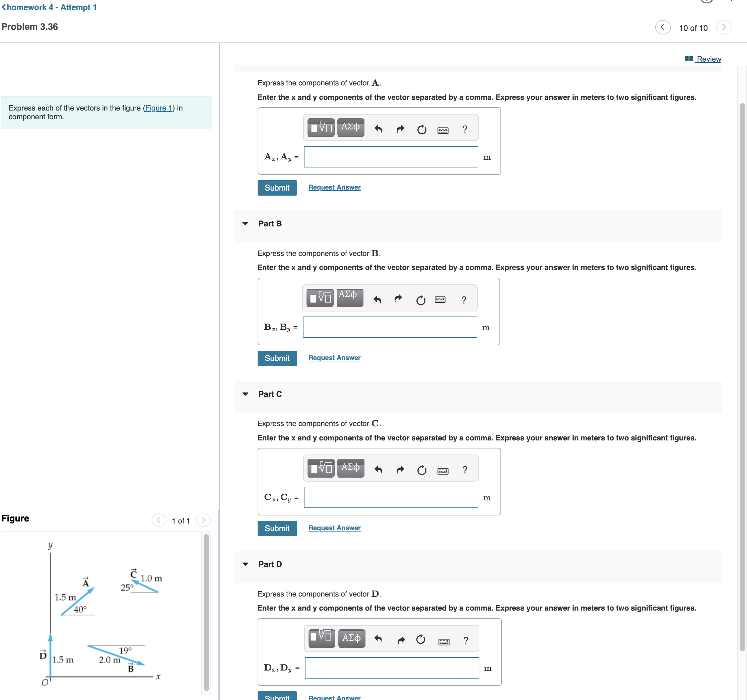Open math templates button in Part C toolbar

(x=321, y=468)
